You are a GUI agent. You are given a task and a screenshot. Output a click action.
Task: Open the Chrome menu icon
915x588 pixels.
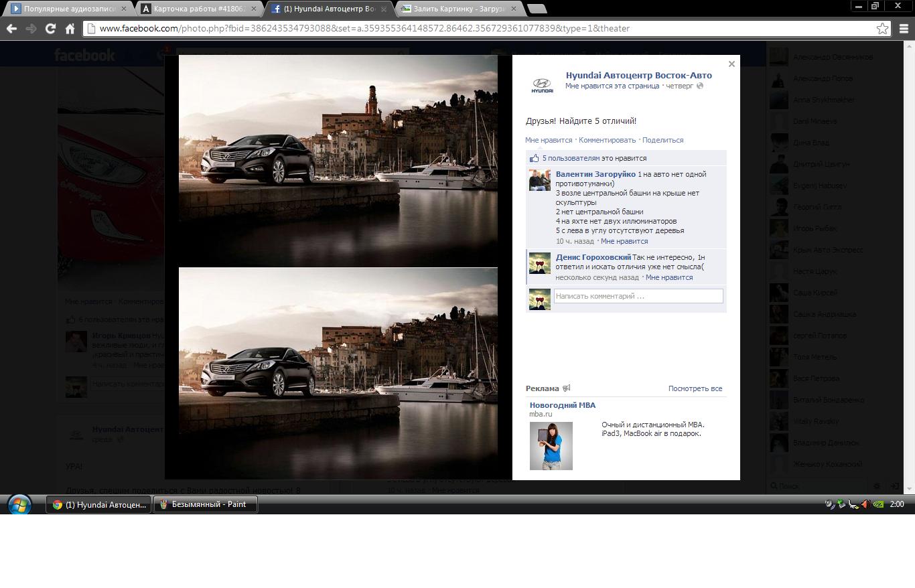903,28
